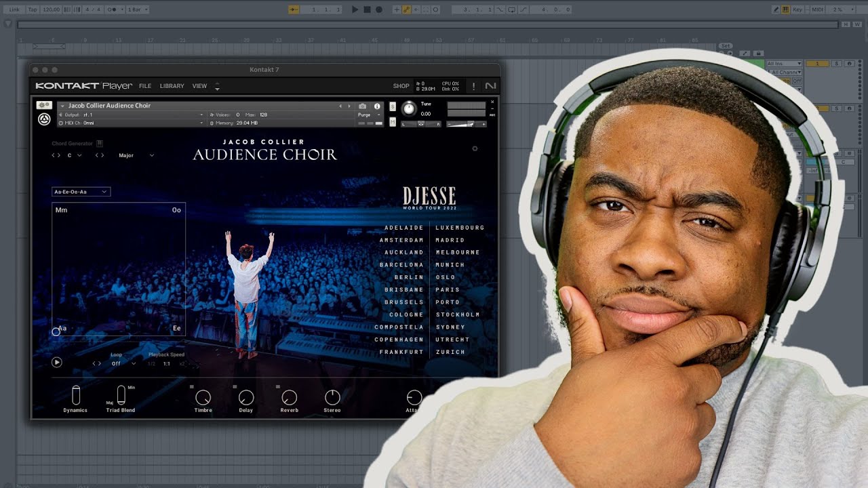Click the Ableton loop switch icon

[x=513, y=9]
